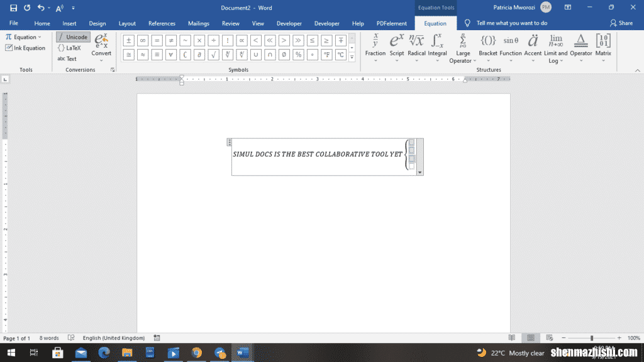Open the File menu
The image size is (644, 362).
click(14, 23)
